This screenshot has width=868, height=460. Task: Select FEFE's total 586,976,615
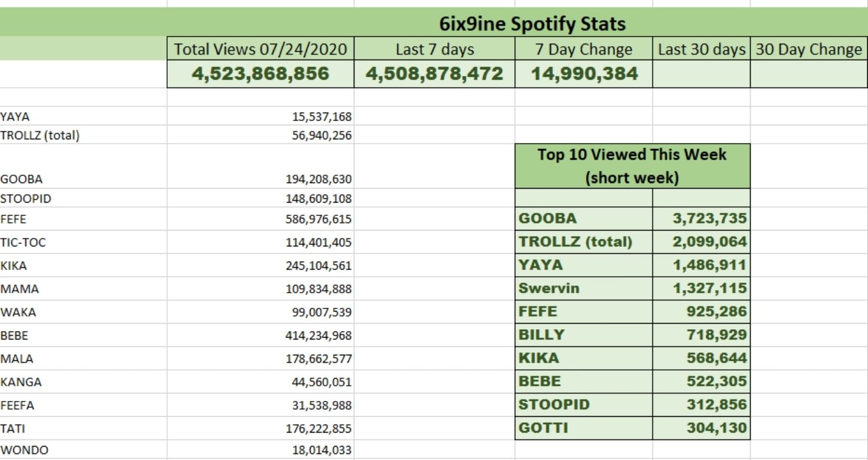click(x=319, y=219)
